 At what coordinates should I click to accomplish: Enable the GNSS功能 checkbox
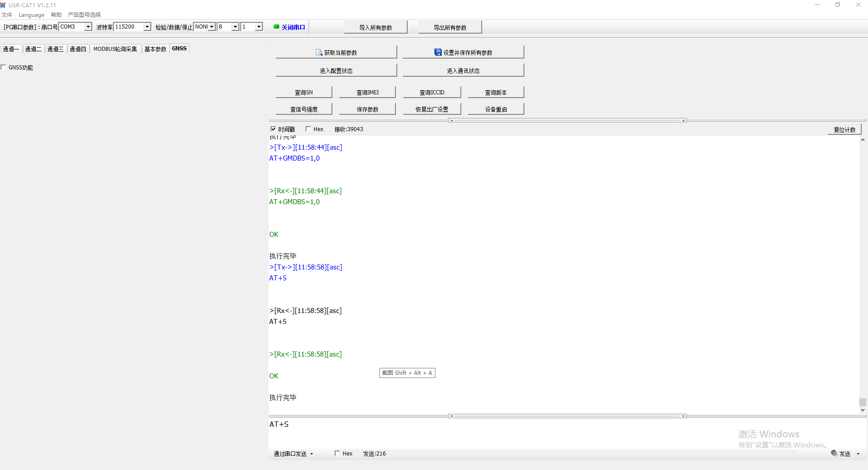click(4, 68)
